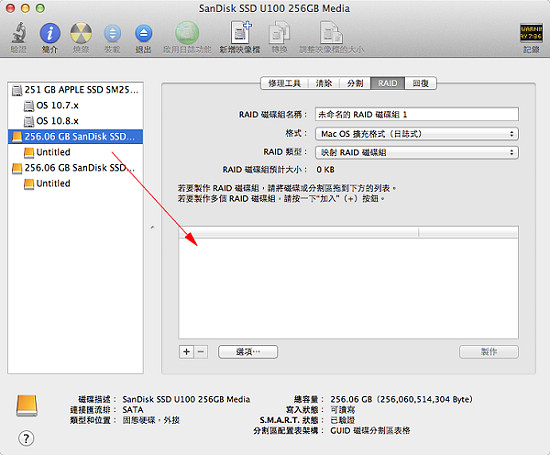
Task: Click the minus button to remove RAID set
Action: [x=201, y=352]
